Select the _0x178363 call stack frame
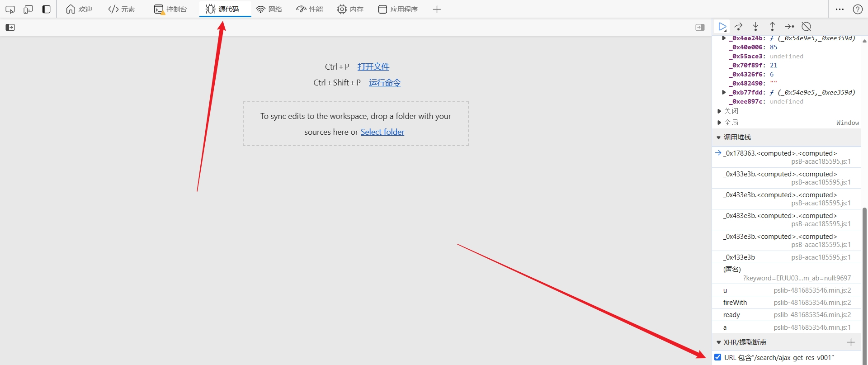This screenshot has height=365, width=868. tap(787, 157)
